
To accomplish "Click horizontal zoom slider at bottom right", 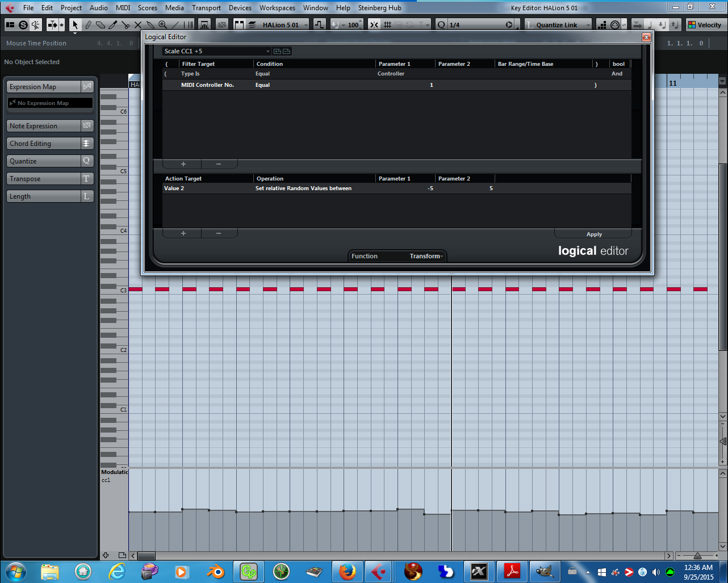I will click(x=697, y=556).
